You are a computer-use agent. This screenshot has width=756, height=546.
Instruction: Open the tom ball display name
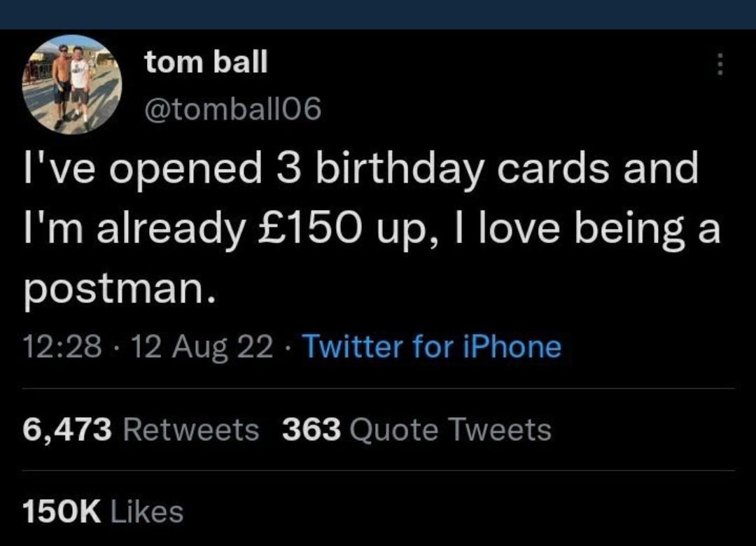[x=206, y=62]
